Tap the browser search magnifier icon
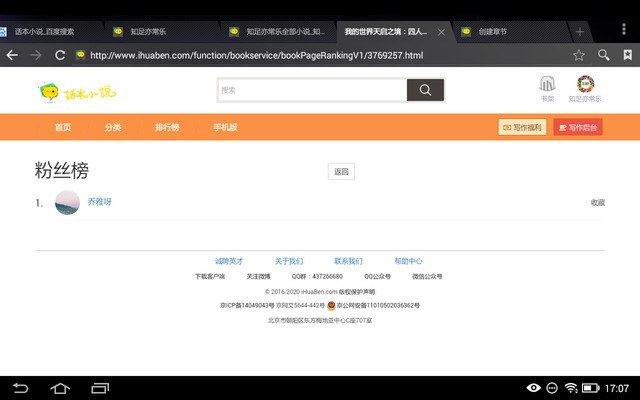640x400 pixels. tap(604, 55)
